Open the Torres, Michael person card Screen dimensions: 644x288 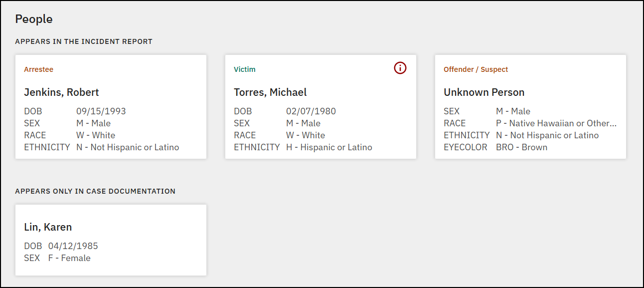pos(321,107)
